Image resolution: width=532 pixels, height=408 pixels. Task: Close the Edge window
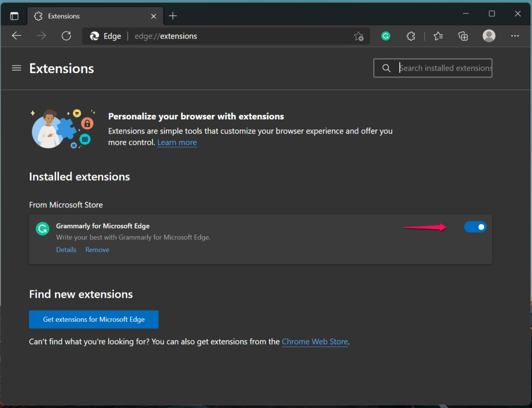(x=517, y=14)
